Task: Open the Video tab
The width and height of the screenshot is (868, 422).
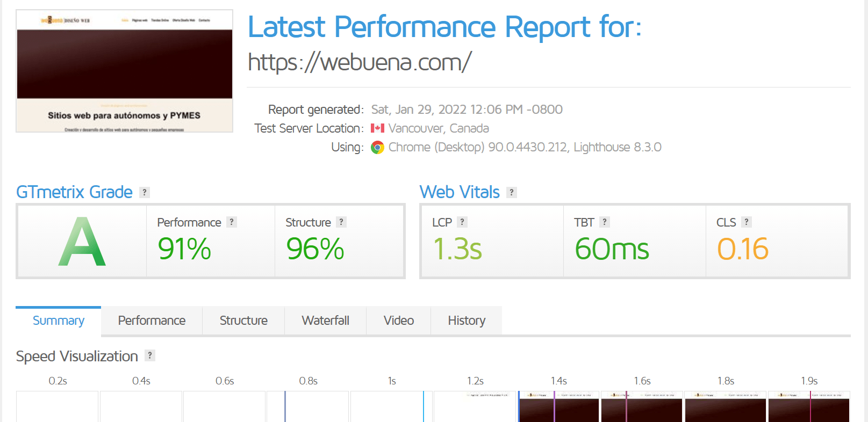Action: pyautogui.click(x=399, y=321)
